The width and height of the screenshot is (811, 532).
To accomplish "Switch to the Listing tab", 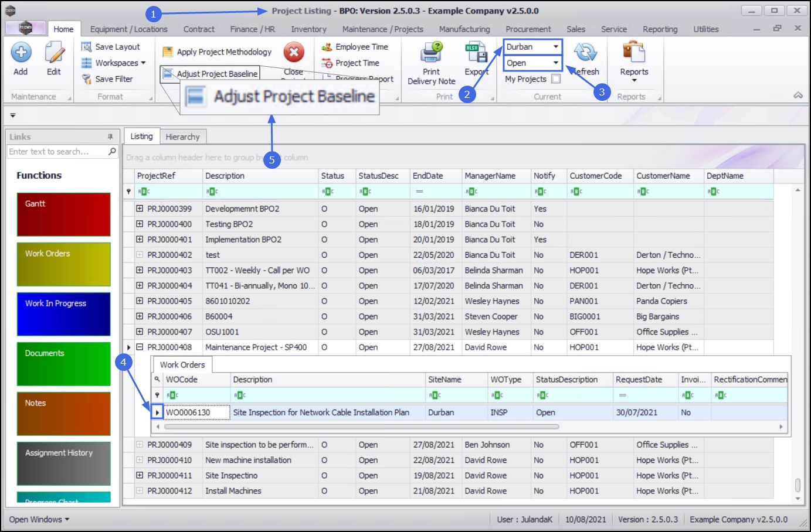I will pos(141,136).
